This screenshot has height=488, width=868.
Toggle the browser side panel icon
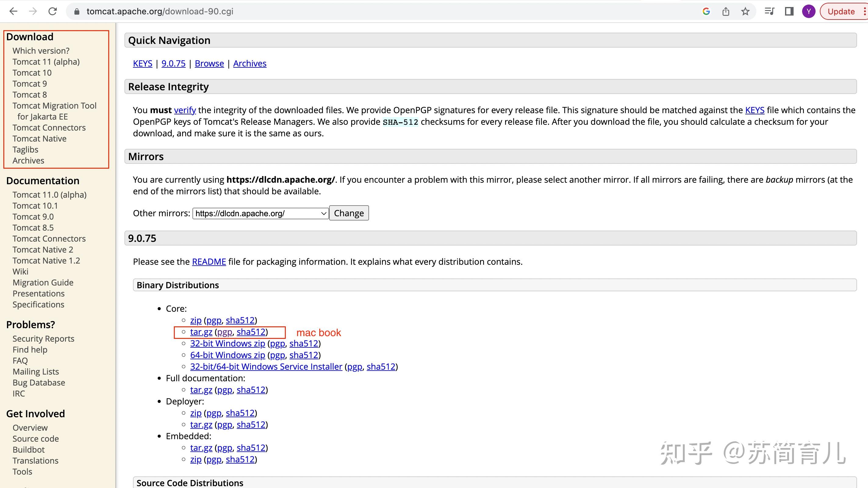tap(789, 12)
